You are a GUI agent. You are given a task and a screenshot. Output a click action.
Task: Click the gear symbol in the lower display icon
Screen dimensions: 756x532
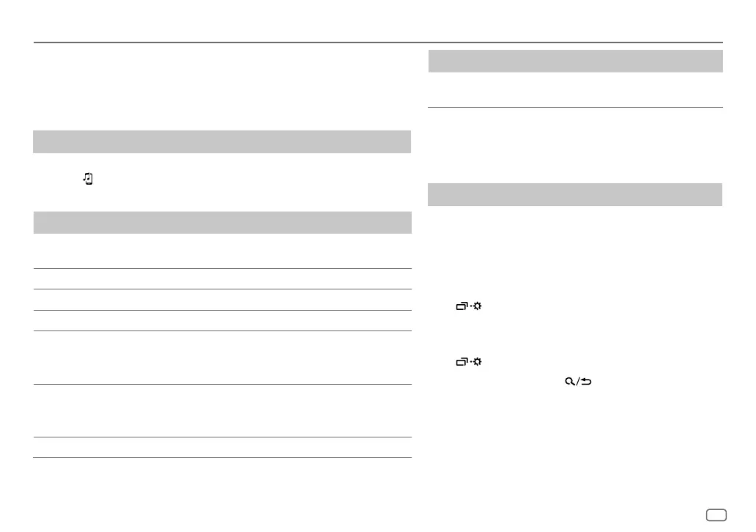[x=478, y=362]
